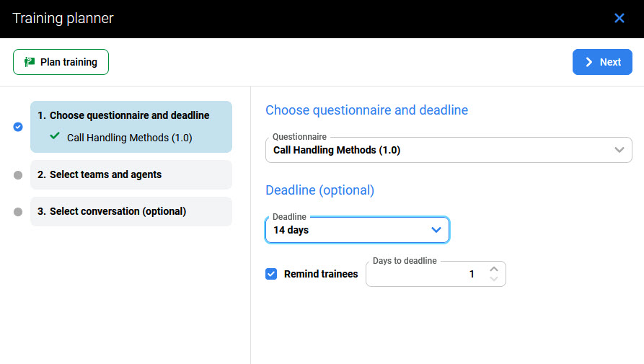Click the Next button

click(x=602, y=62)
